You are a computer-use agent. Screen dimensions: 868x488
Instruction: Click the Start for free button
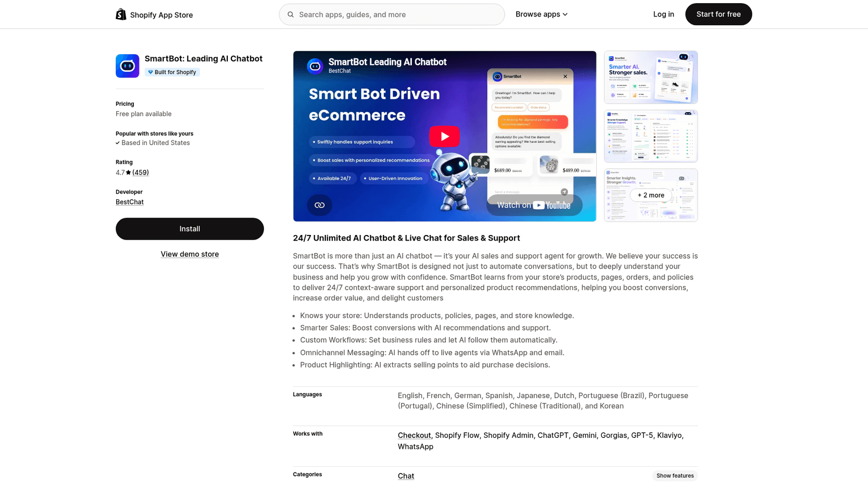(718, 14)
